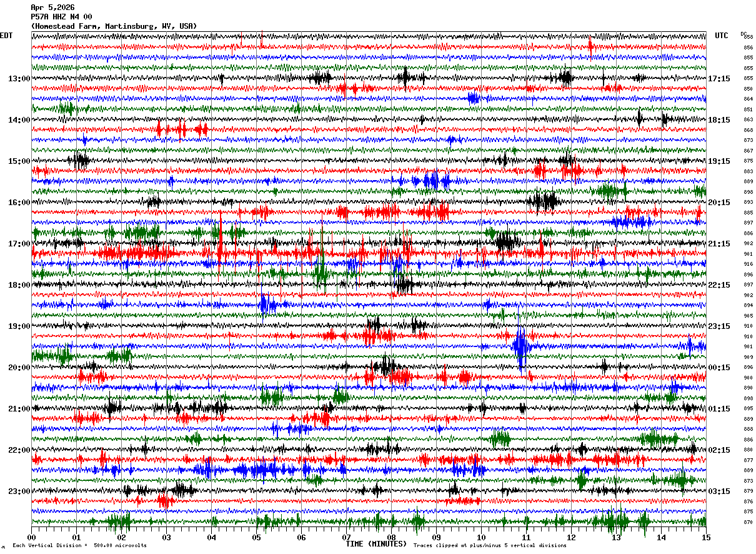Click the large blue spike near minute 11
Image resolution: width=756 pixels, height=554 pixels.
(520, 348)
